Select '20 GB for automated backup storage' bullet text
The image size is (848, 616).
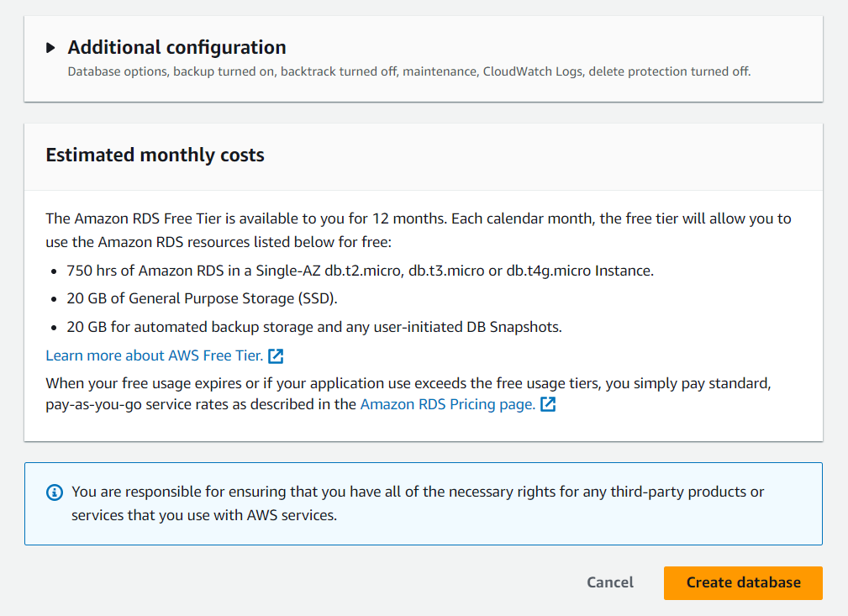pyautogui.click(x=314, y=327)
